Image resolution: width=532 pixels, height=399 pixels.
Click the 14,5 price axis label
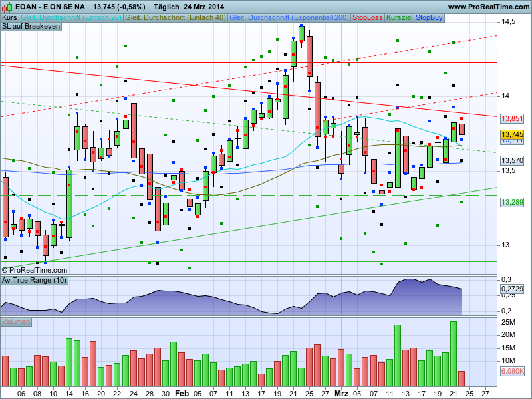508,22
